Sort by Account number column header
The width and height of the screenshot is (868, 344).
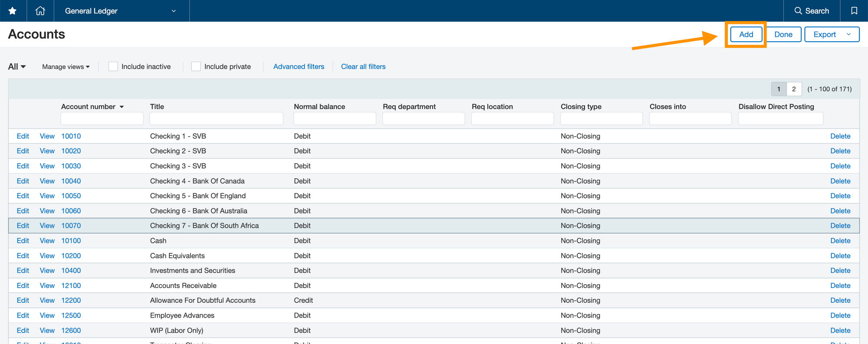point(92,107)
